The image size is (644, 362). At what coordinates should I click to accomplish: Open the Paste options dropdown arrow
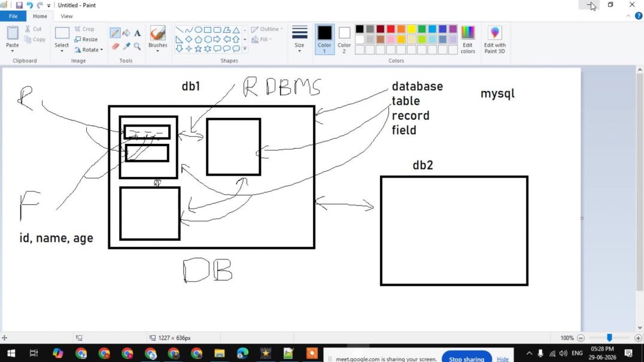[13, 51]
